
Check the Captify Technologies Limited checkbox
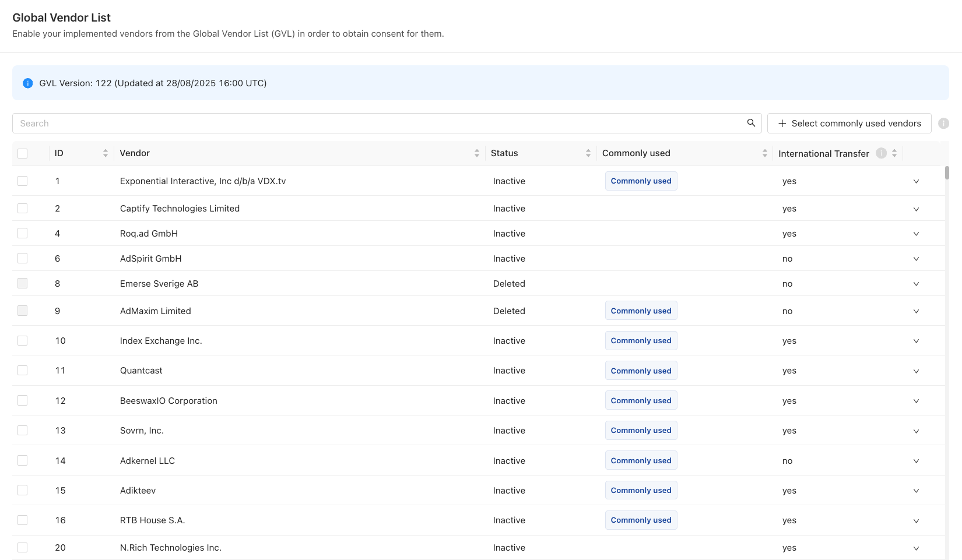pyautogui.click(x=23, y=209)
